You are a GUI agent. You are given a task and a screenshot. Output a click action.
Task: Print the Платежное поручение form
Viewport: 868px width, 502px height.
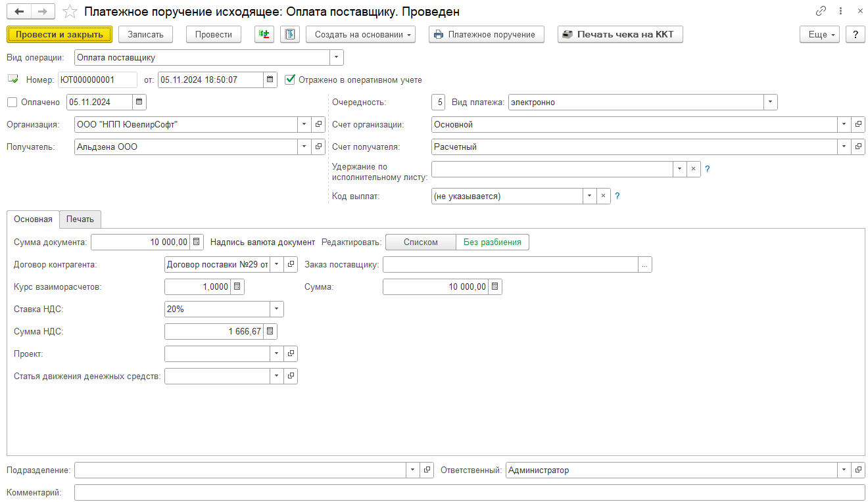tap(487, 34)
